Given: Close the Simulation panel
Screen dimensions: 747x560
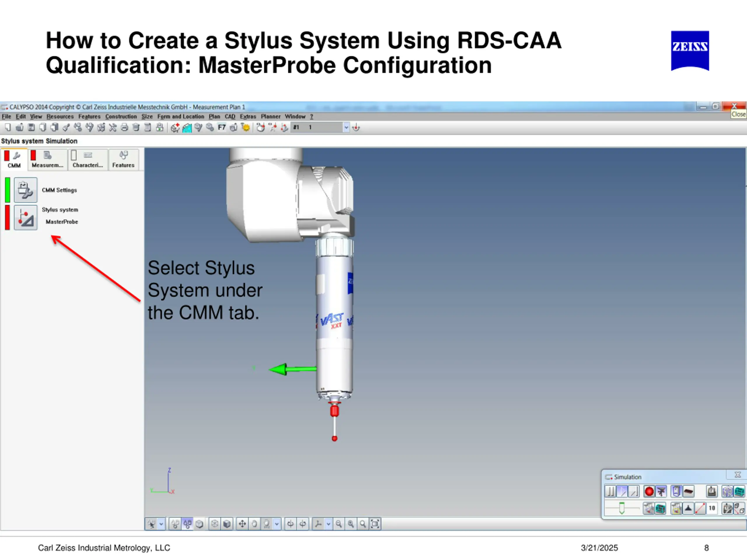Looking at the screenshot, I should click(x=738, y=475).
